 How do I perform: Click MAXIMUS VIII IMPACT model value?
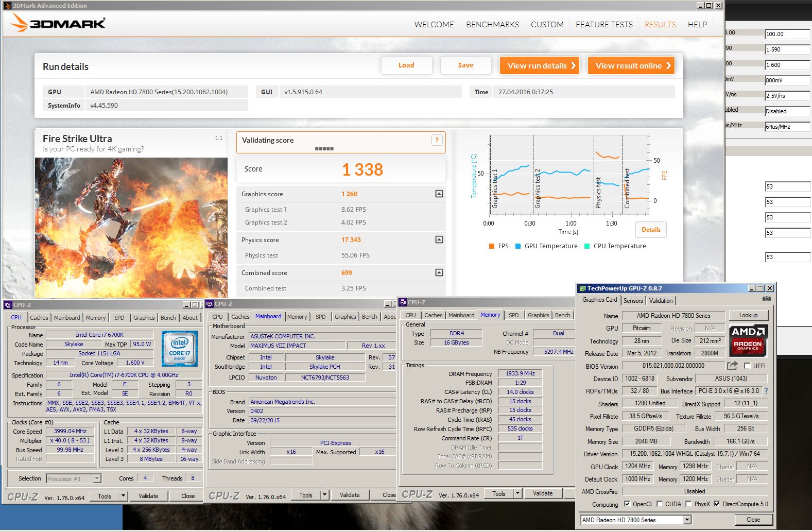coord(297,346)
